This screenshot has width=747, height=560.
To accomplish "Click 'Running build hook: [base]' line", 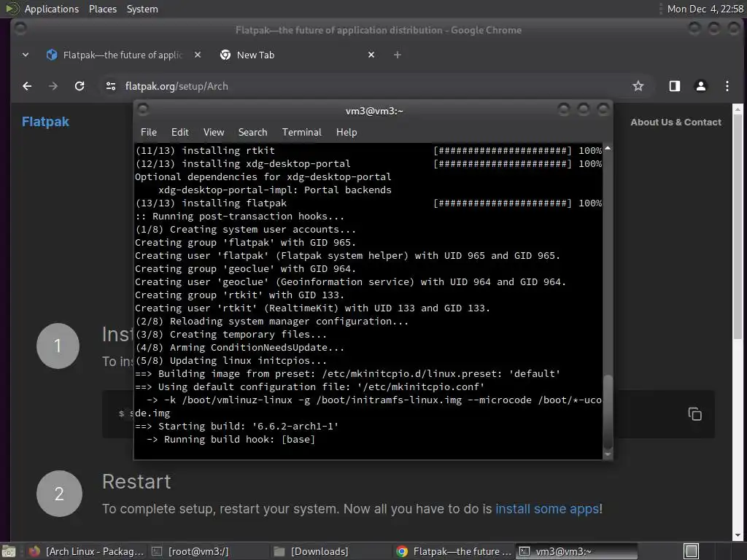I will pos(231,439).
